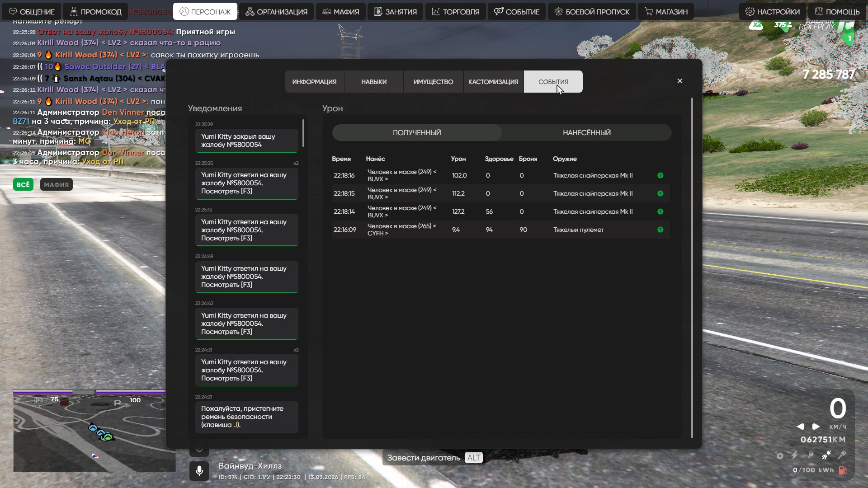Click the green info icon on the 22:18:16 damage row
This screenshot has width=868, height=488.
click(x=660, y=175)
